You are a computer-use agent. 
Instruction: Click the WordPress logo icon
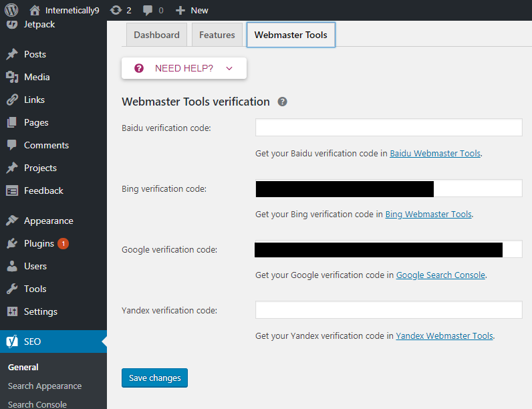11,10
